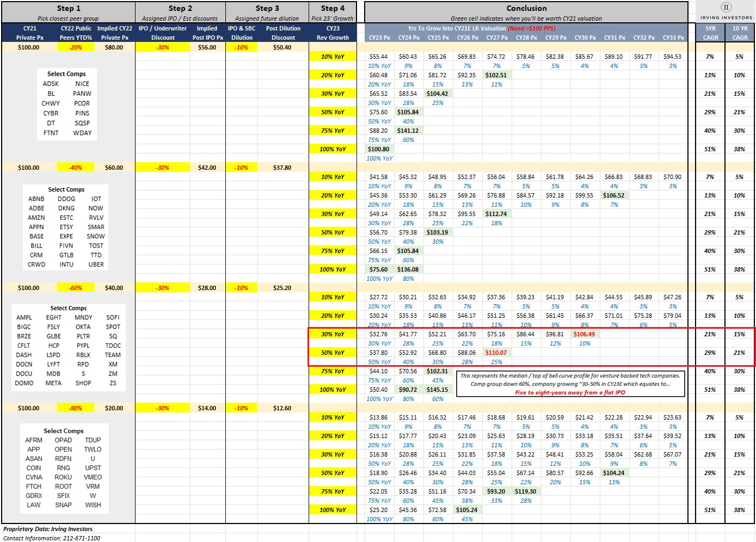
Task: Select the 10 YR CAGR column header
Action: tap(740, 33)
